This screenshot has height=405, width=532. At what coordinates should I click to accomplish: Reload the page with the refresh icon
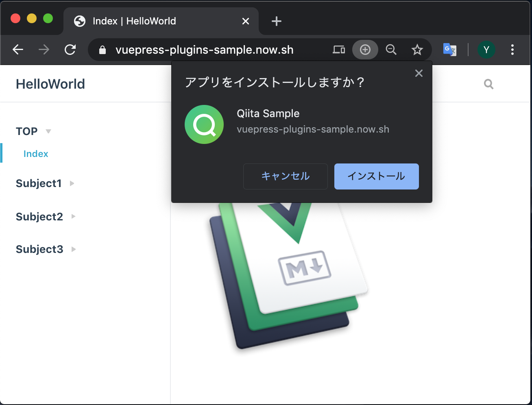click(x=70, y=50)
